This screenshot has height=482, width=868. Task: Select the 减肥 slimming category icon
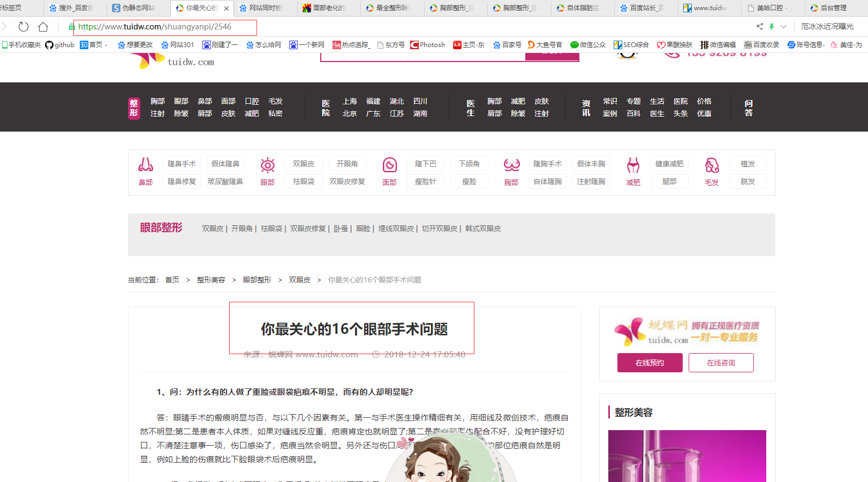point(632,164)
